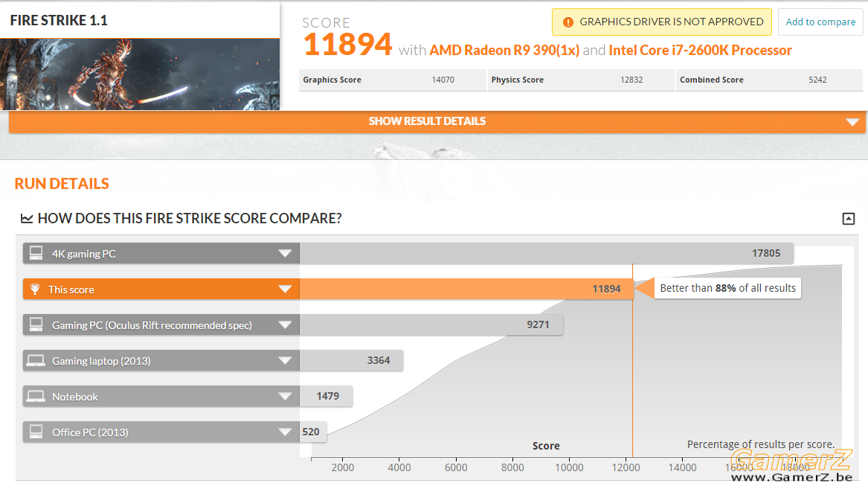Expand the 4K gaming PC row
Image resolution: width=868 pixels, height=489 pixels.
(x=285, y=254)
